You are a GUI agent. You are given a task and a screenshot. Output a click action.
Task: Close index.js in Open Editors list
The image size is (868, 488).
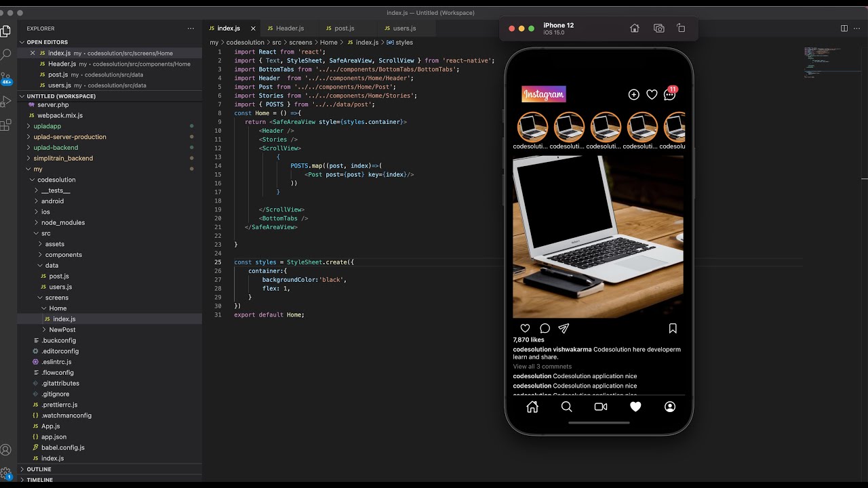(x=33, y=53)
